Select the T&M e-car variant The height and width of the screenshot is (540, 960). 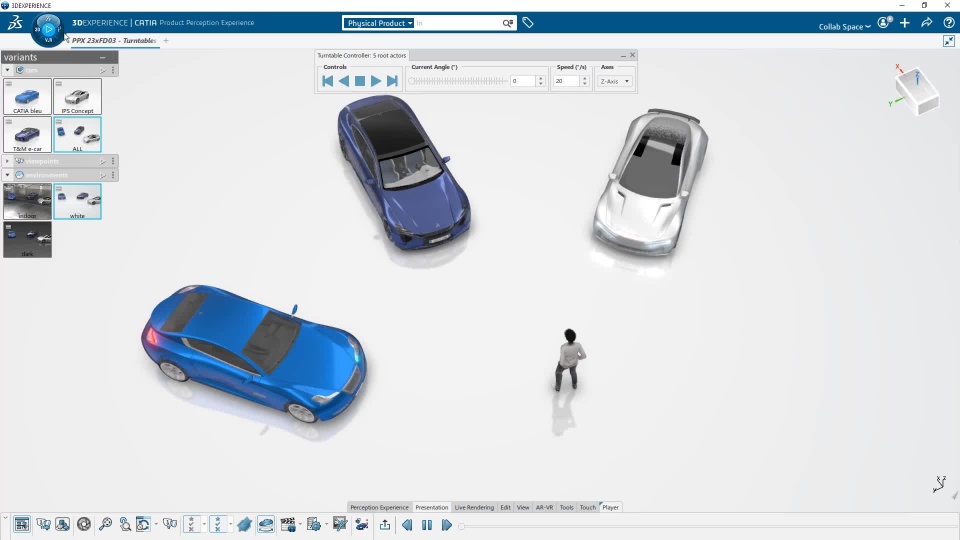click(28, 135)
